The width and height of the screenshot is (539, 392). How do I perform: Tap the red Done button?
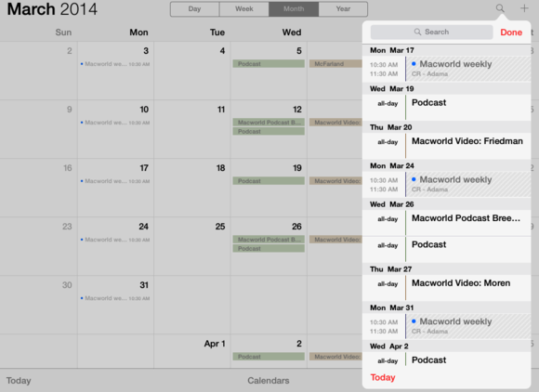[511, 33]
